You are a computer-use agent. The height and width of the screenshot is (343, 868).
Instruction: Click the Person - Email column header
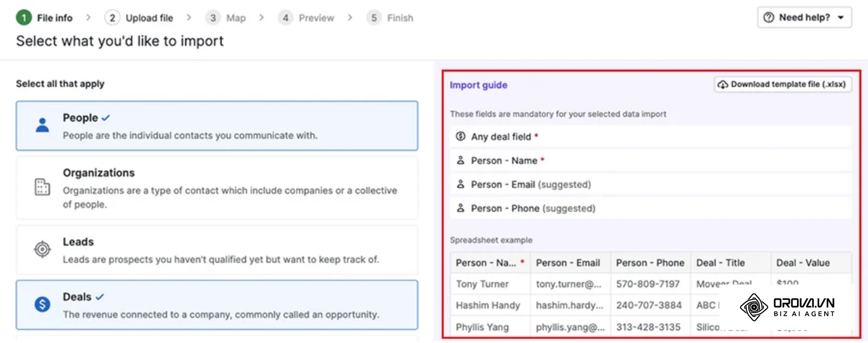[x=570, y=263]
